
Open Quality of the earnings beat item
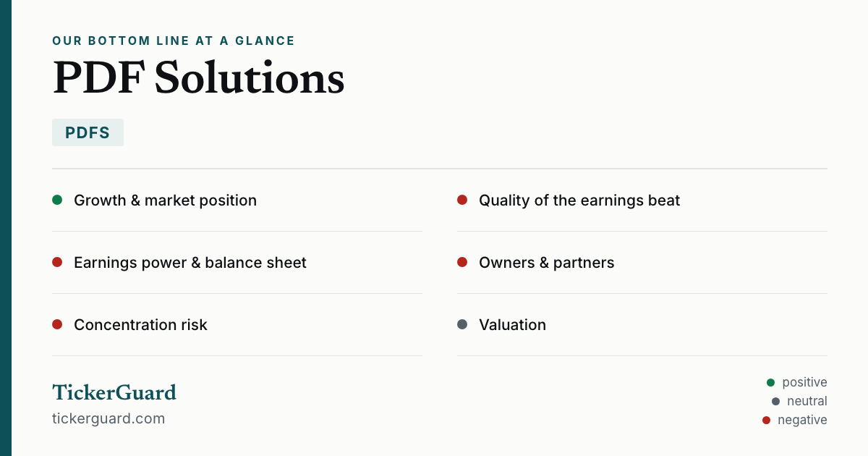642,200
